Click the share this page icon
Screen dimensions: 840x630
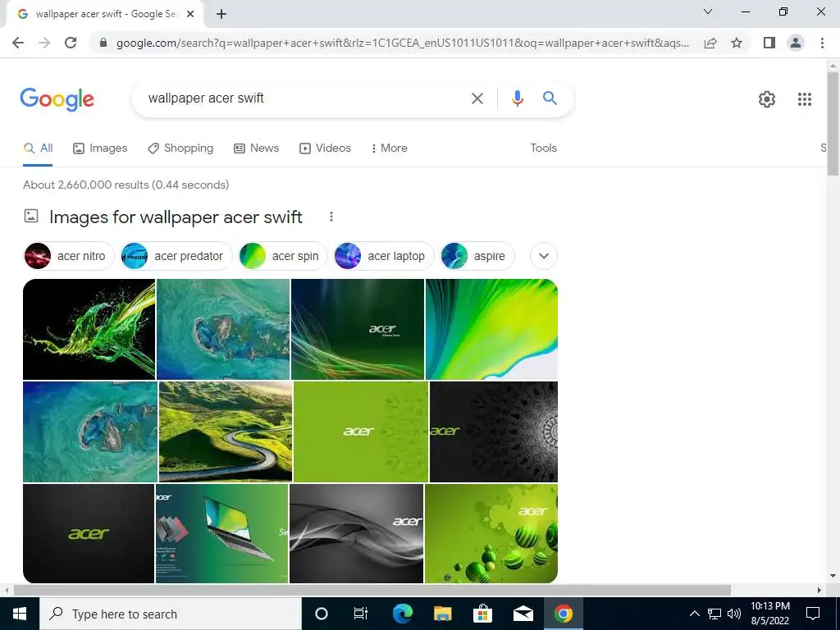(x=710, y=43)
